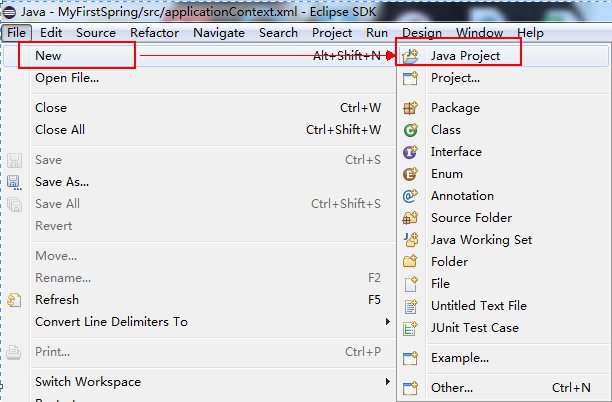612x402 pixels.
Task: Click the greyed Print icon
Action: (x=14, y=352)
